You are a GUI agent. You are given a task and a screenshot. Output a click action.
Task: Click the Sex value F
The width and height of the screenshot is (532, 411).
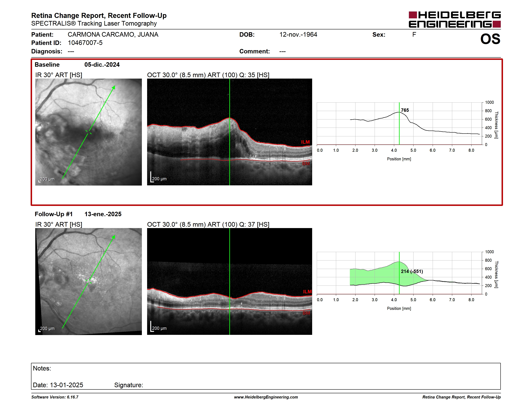click(x=414, y=35)
